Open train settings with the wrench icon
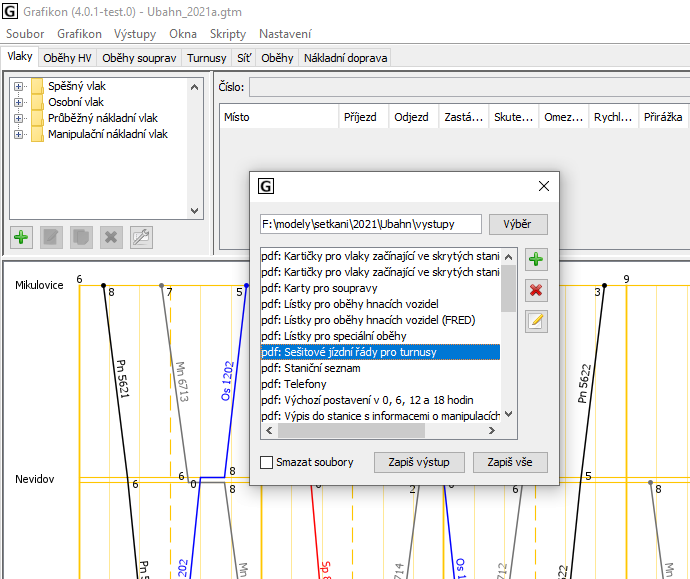Viewport: 690px width, 579px height. (x=141, y=237)
